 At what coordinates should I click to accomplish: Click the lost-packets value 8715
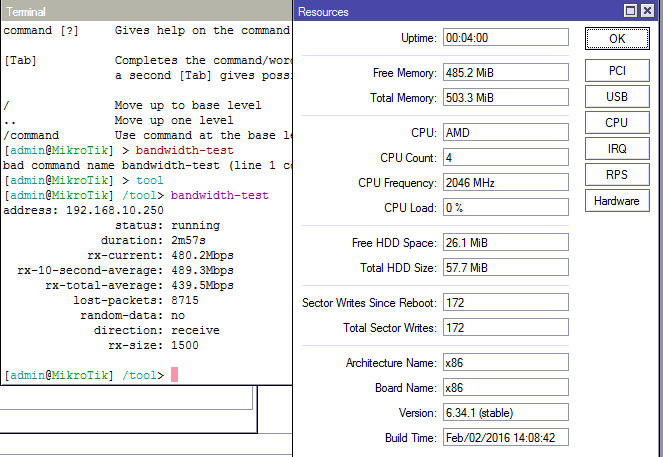(185, 300)
